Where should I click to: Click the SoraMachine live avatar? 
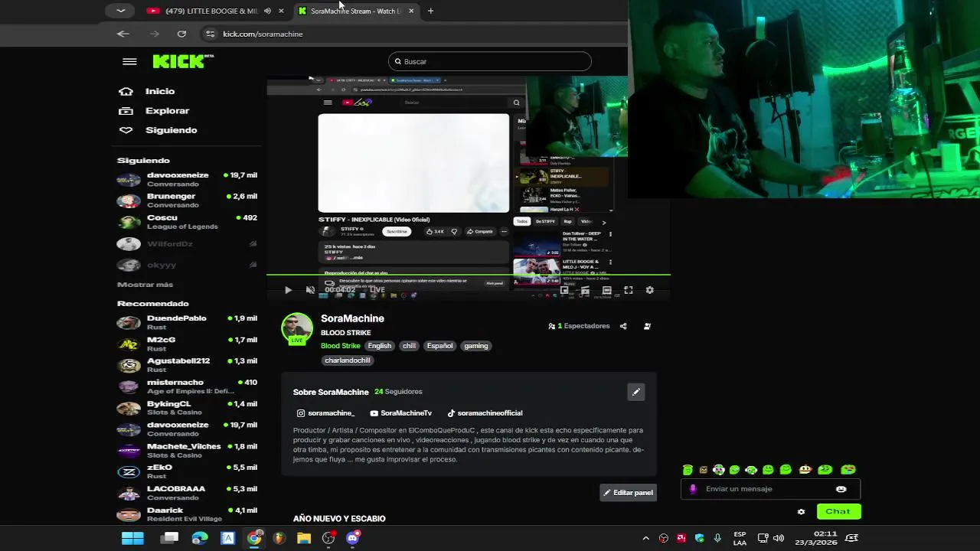coord(297,328)
